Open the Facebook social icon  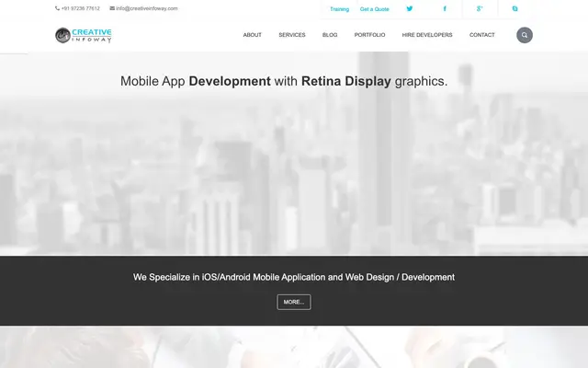pos(445,8)
